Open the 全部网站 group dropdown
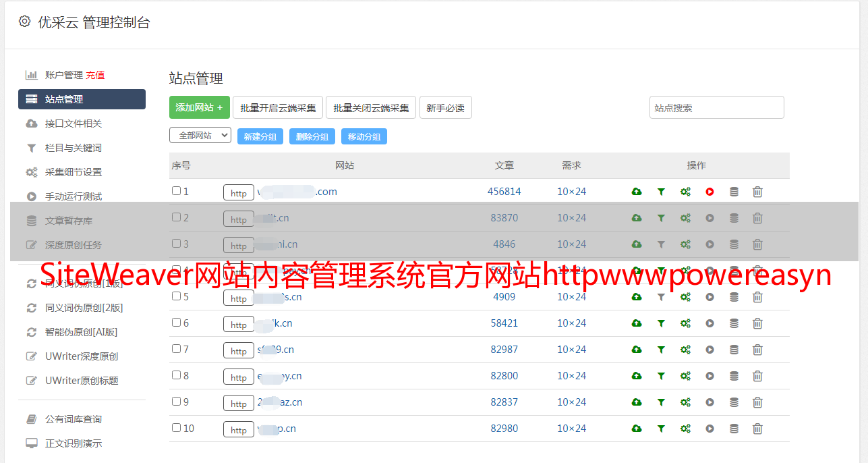The height and width of the screenshot is (463, 868). click(x=200, y=136)
